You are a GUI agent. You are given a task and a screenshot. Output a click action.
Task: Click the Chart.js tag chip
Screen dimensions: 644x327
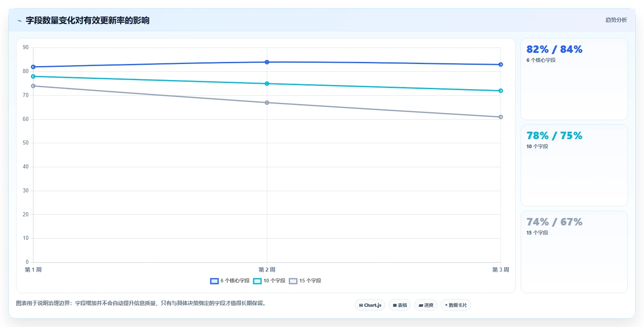(x=370, y=305)
